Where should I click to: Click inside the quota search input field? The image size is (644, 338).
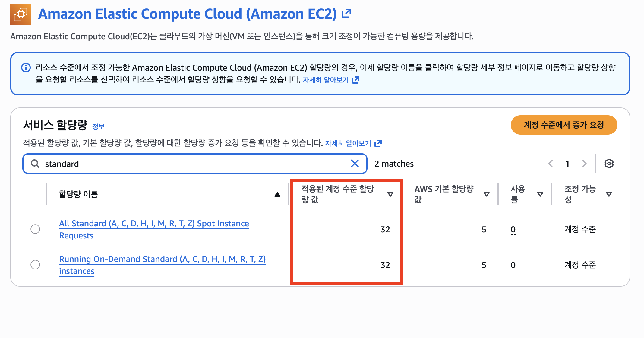(181, 163)
